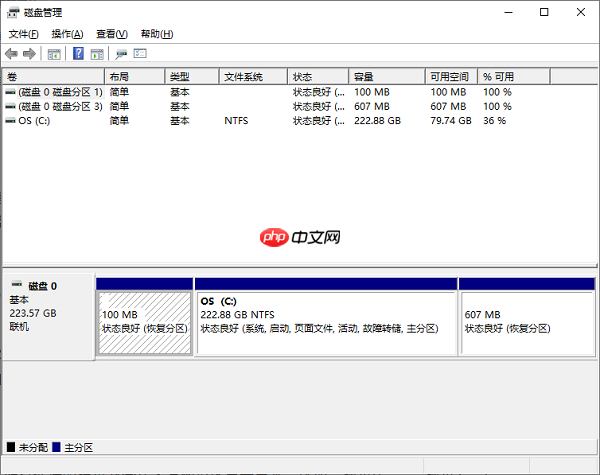Open Help with the blue question mark icon
The width and height of the screenshot is (600, 475).
[x=78, y=54]
